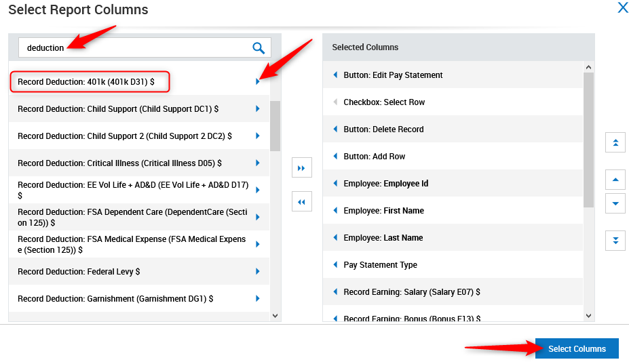Click the Select Columns button

(x=577, y=348)
